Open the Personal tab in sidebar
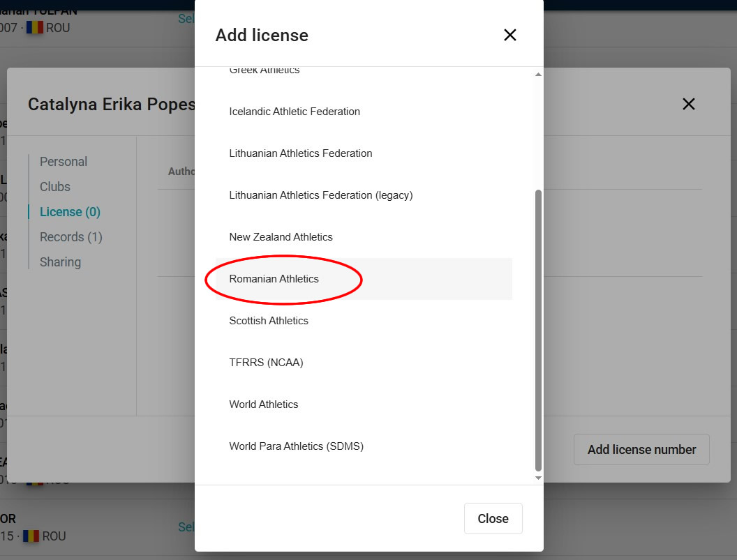Viewport: 737px width, 560px height. click(64, 162)
